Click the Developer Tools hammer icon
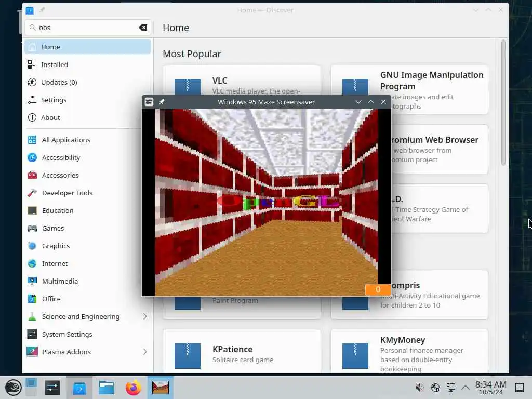Viewport: 532px width, 399px height. [32, 193]
